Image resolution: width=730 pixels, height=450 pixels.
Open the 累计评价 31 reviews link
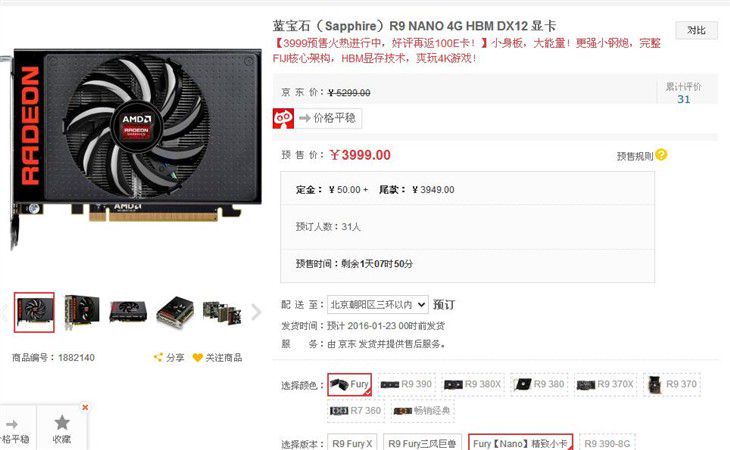(x=683, y=93)
